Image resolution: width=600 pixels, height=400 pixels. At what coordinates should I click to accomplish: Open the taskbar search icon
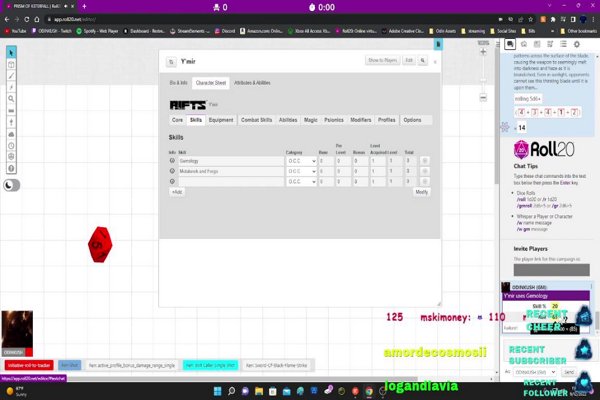tap(232, 391)
